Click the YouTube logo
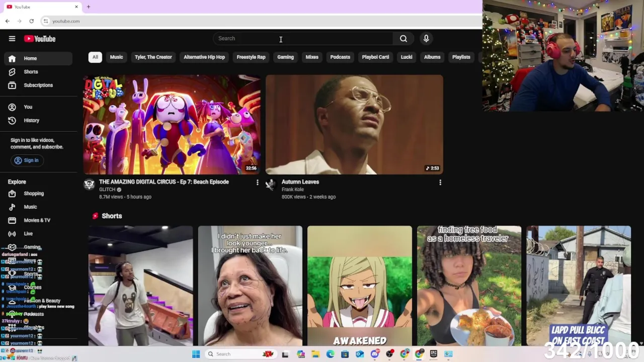Screen dimensions: 644x362 pyautogui.click(x=39, y=39)
